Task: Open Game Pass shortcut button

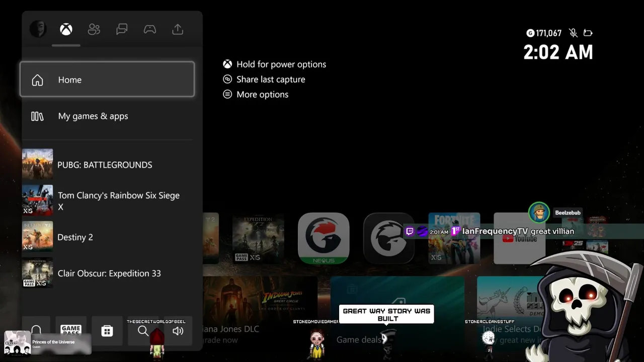Action: tap(71, 331)
